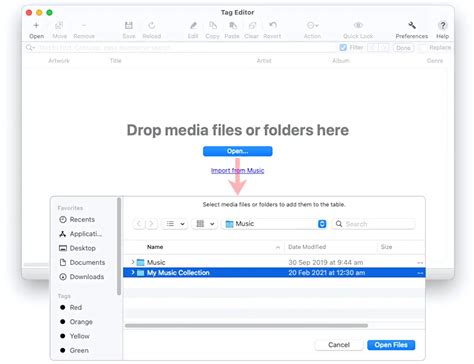Sort by the Name column in dialog
This screenshot has height=364, width=474.
[x=155, y=247]
